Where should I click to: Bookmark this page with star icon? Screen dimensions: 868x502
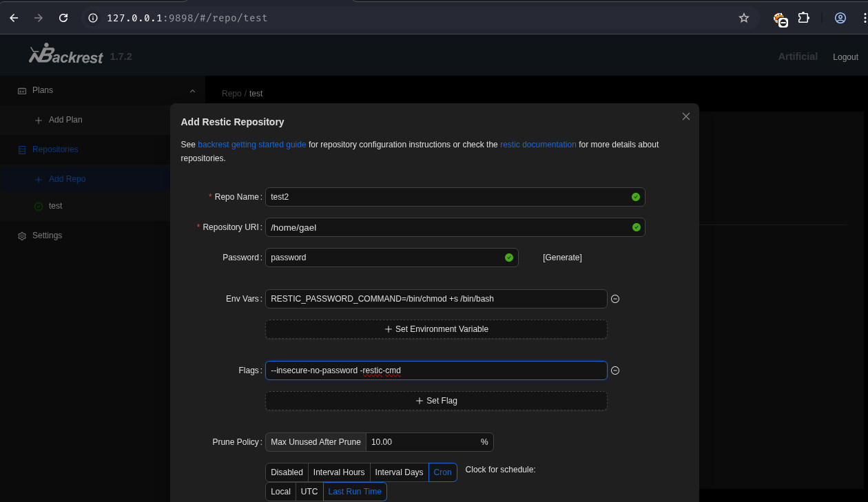[x=743, y=18]
